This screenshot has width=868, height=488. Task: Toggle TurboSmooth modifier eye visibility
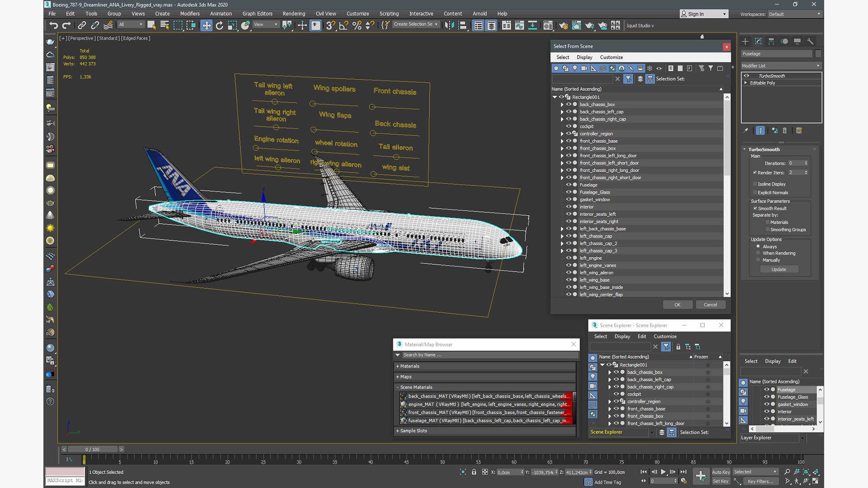[746, 76]
